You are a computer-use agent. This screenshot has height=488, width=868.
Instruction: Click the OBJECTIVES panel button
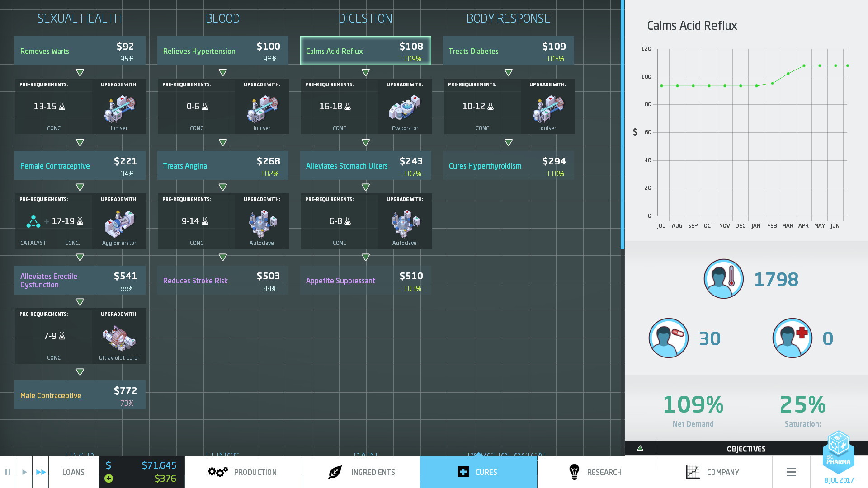746,448
